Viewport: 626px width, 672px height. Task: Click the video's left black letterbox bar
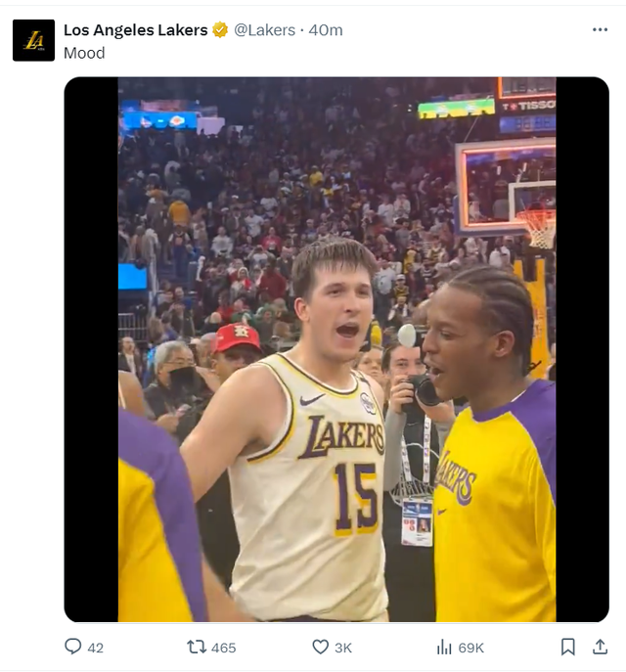pos(91,349)
